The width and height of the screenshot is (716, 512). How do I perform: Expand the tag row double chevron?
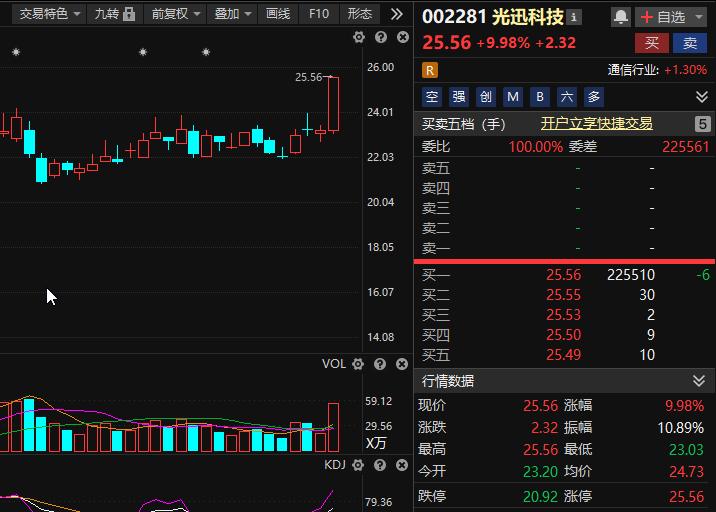pyautogui.click(x=702, y=96)
